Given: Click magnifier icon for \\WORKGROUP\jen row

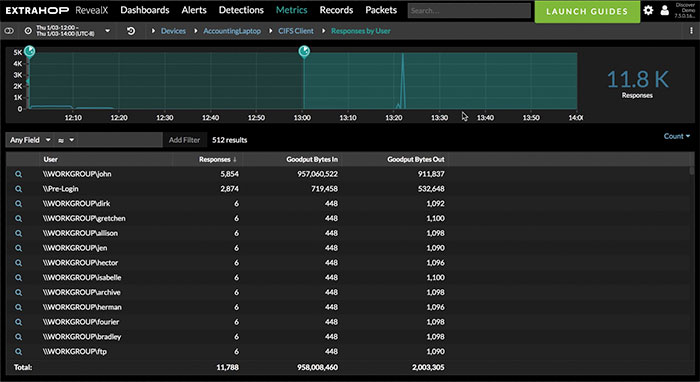Looking at the screenshot, I should [x=18, y=248].
